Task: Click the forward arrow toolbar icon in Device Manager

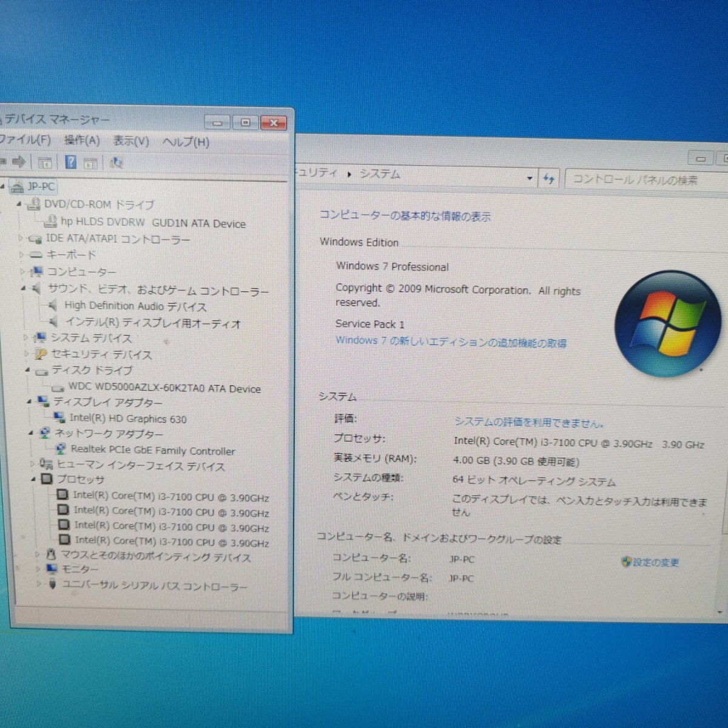Action: (x=19, y=161)
